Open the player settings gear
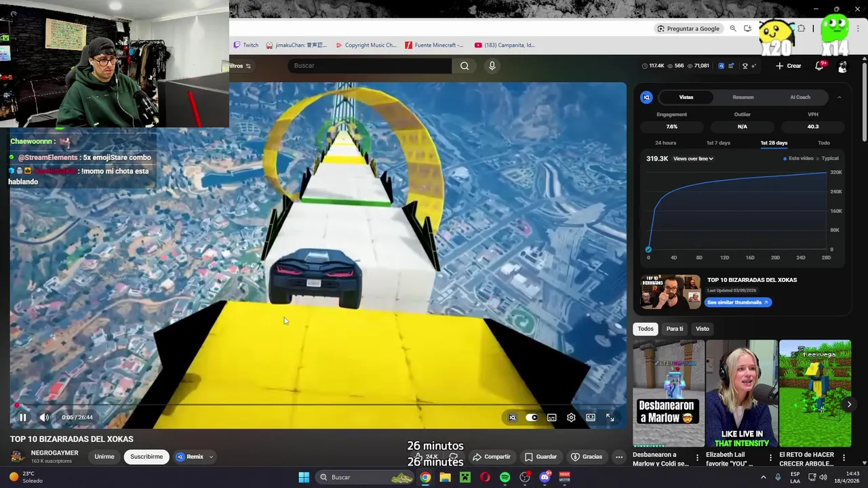This screenshot has width=868, height=488. pyautogui.click(x=571, y=418)
